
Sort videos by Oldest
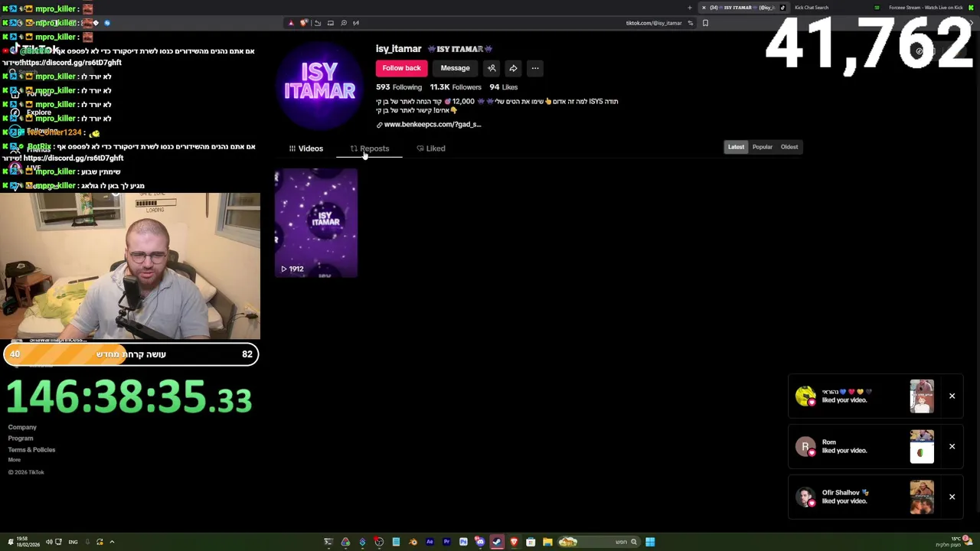(x=789, y=147)
